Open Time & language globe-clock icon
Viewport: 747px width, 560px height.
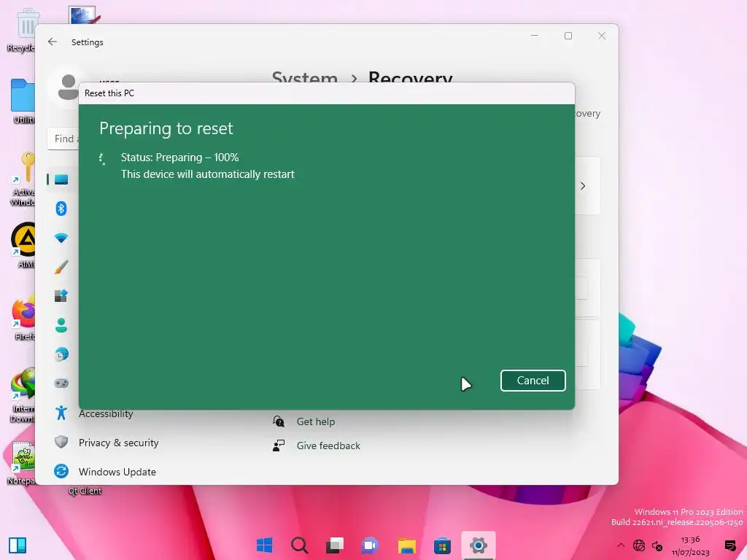point(61,354)
